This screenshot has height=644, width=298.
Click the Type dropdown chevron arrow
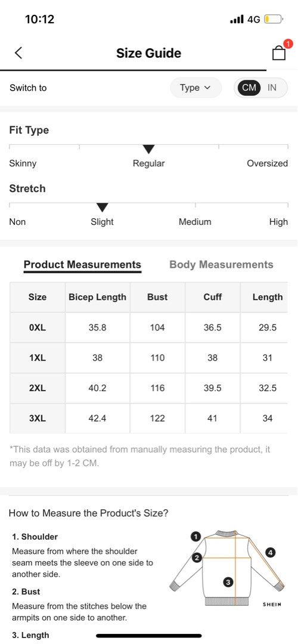click(207, 88)
